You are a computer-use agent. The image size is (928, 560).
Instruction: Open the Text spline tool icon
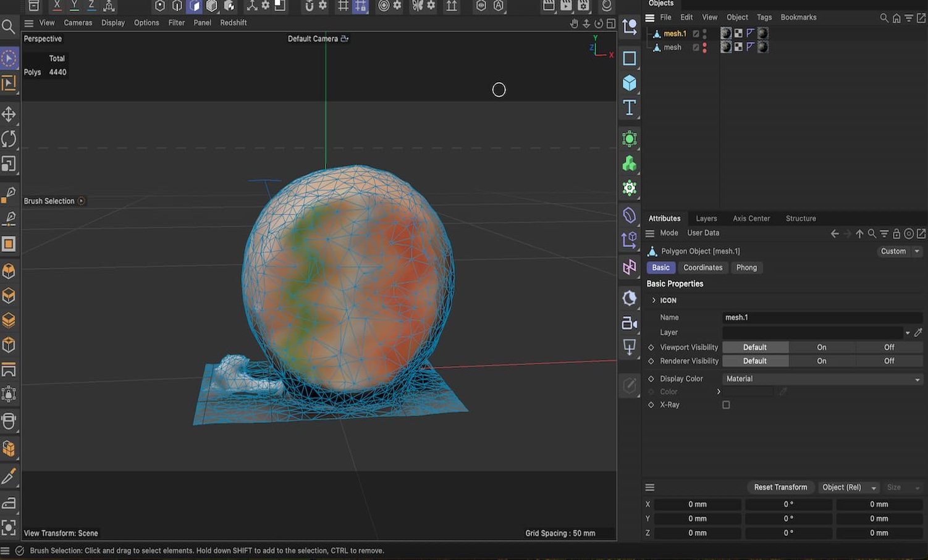click(630, 107)
